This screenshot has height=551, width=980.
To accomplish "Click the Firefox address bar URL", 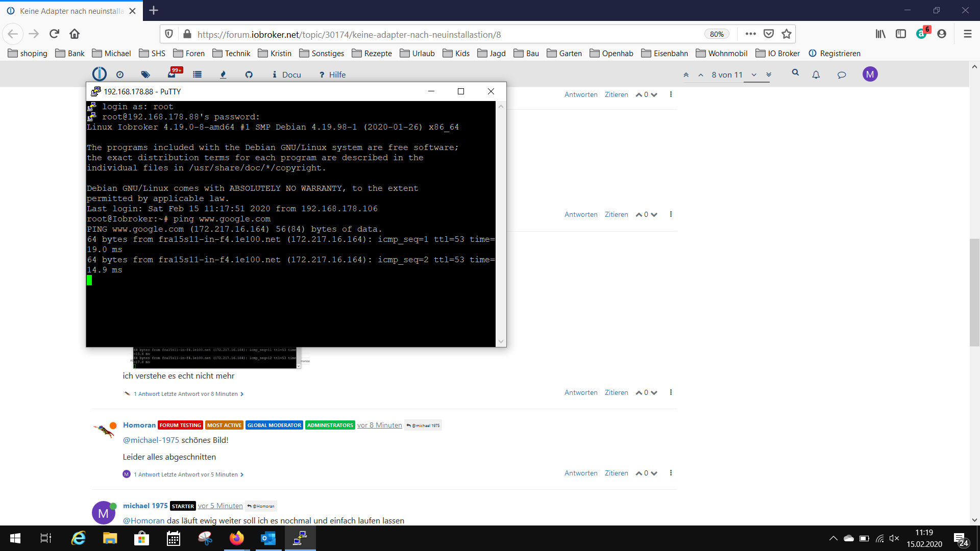I will (x=349, y=35).
